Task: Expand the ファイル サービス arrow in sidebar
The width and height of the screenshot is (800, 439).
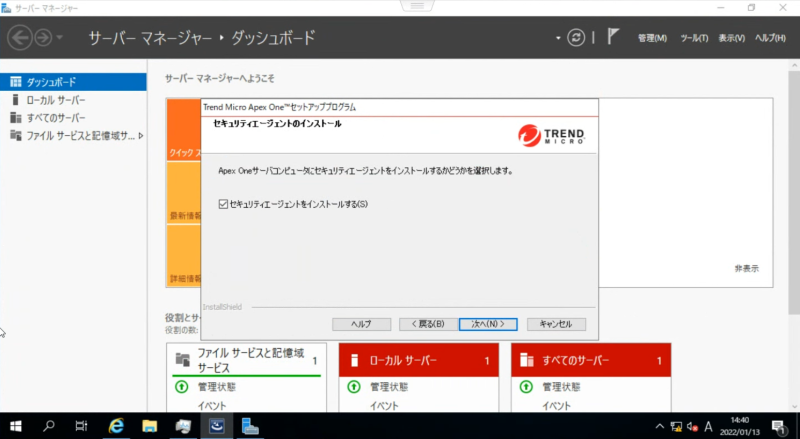Action: point(141,136)
